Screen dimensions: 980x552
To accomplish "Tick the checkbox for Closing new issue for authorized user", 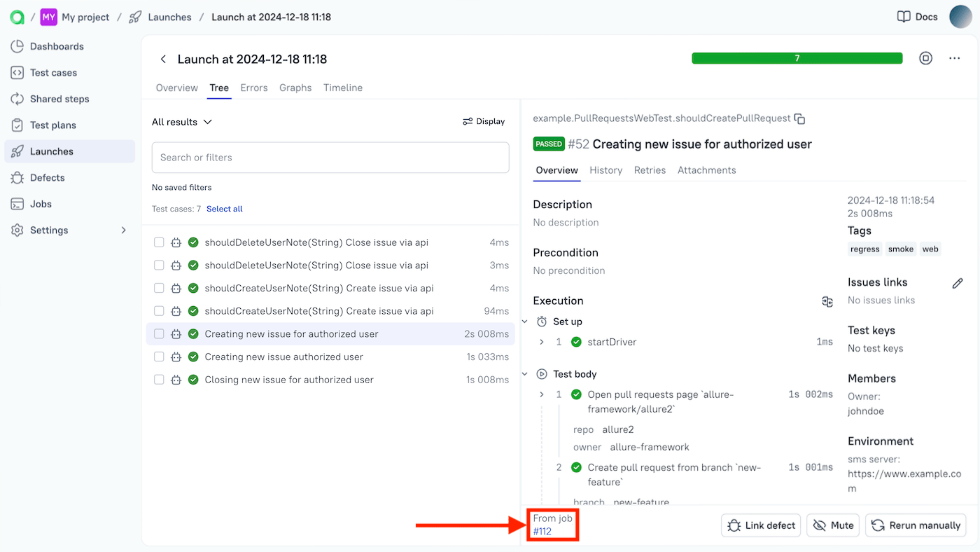I will (x=158, y=379).
